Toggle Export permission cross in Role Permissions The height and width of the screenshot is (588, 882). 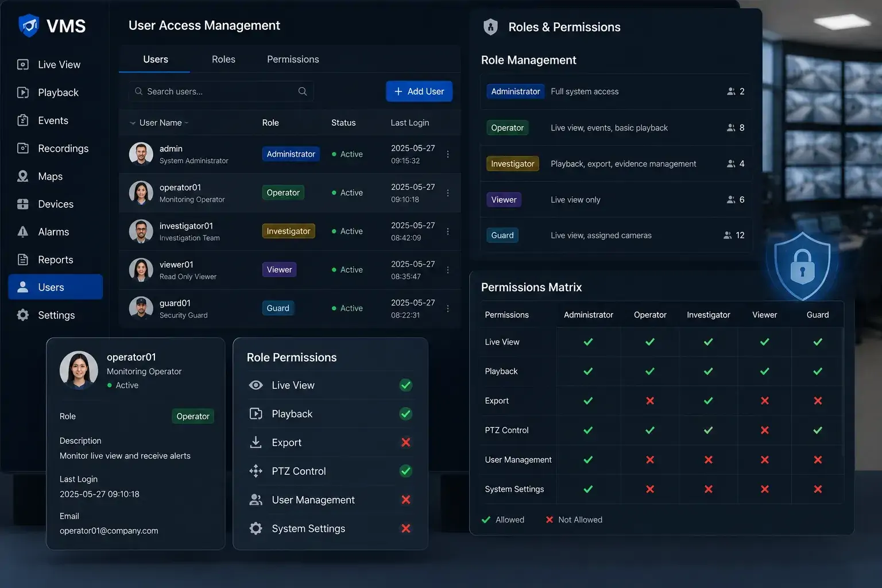pyautogui.click(x=406, y=442)
